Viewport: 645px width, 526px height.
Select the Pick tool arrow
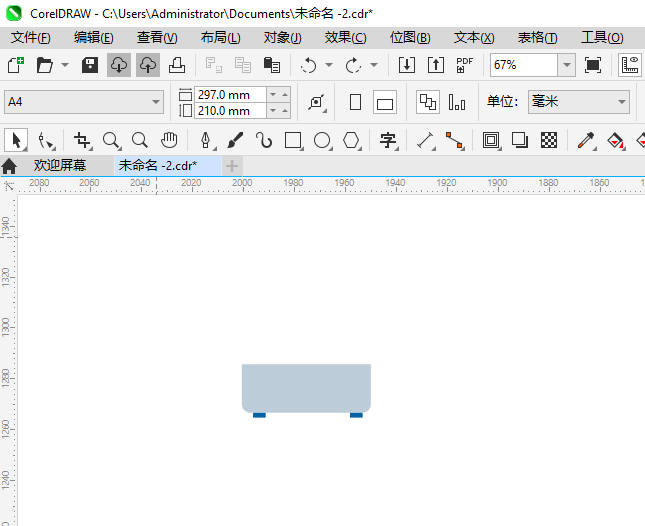click(x=16, y=140)
